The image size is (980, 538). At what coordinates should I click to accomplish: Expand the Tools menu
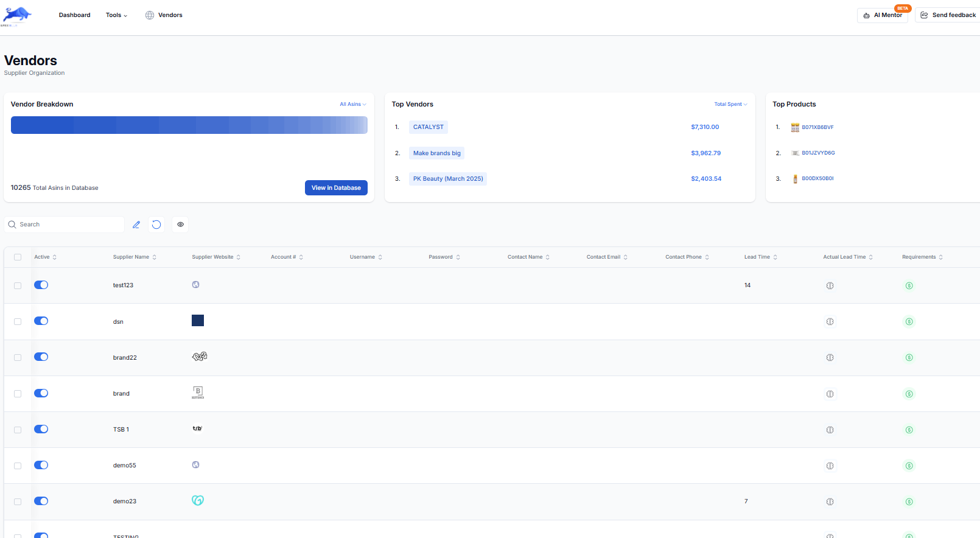tap(116, 15)
